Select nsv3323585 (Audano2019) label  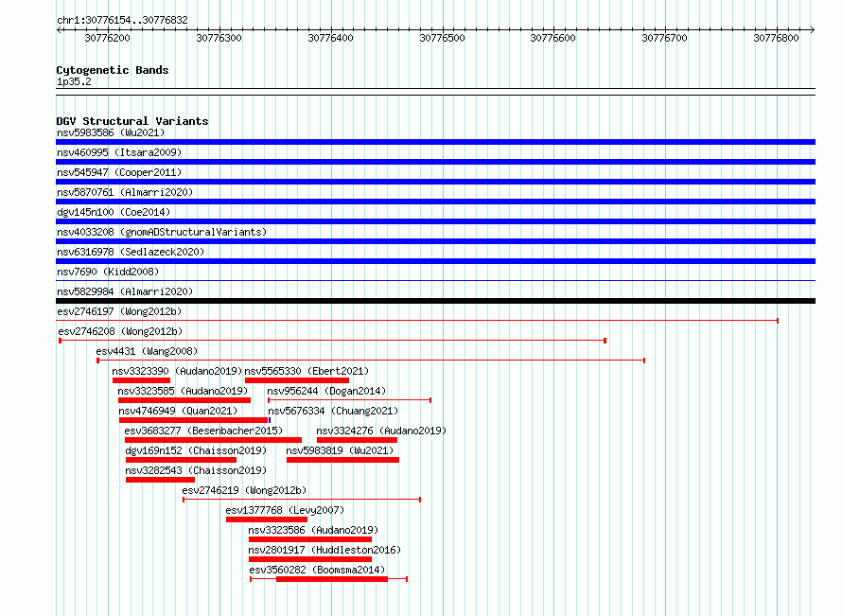pos(183,391)
